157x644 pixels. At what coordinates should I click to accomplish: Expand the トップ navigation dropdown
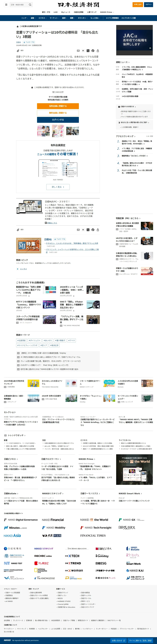[x=24, y=18]
